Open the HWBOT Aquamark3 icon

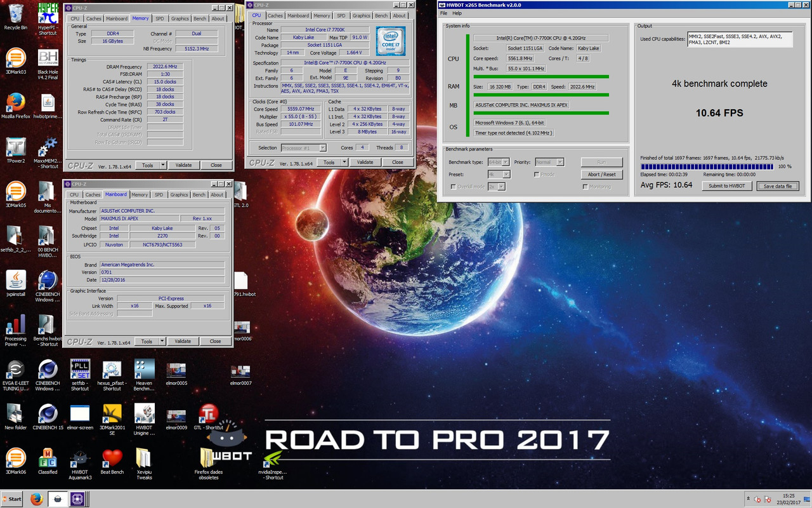[80, 464]
